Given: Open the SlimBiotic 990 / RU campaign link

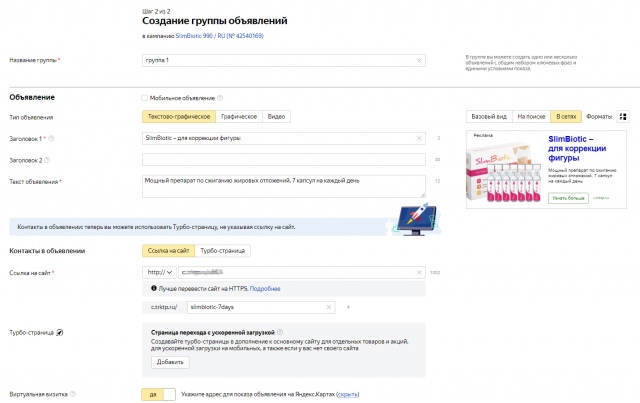Looking at the screenshot, I should tap(220, 36).
